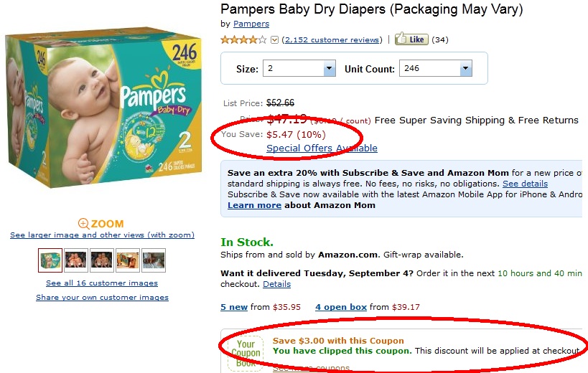This screenshot has height=373, width=588.
Task: Open the delivery Details link
Action: point(276,284)
